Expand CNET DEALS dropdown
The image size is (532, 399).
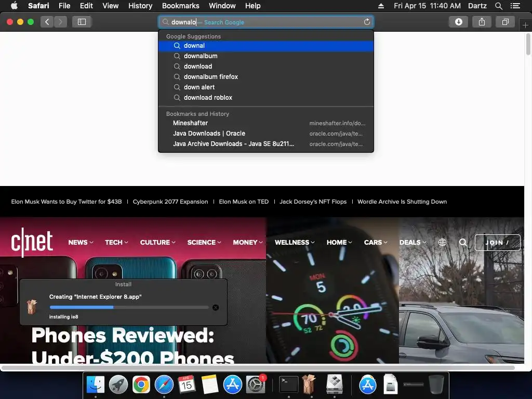(x=413, y=242)
